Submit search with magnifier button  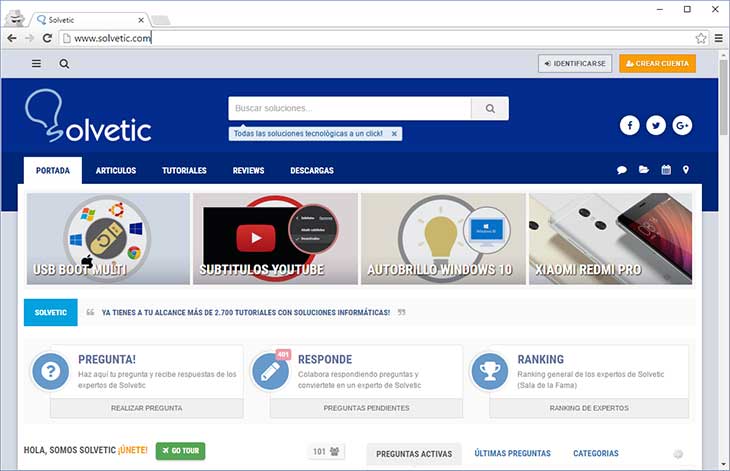click(x=490, y=108)
